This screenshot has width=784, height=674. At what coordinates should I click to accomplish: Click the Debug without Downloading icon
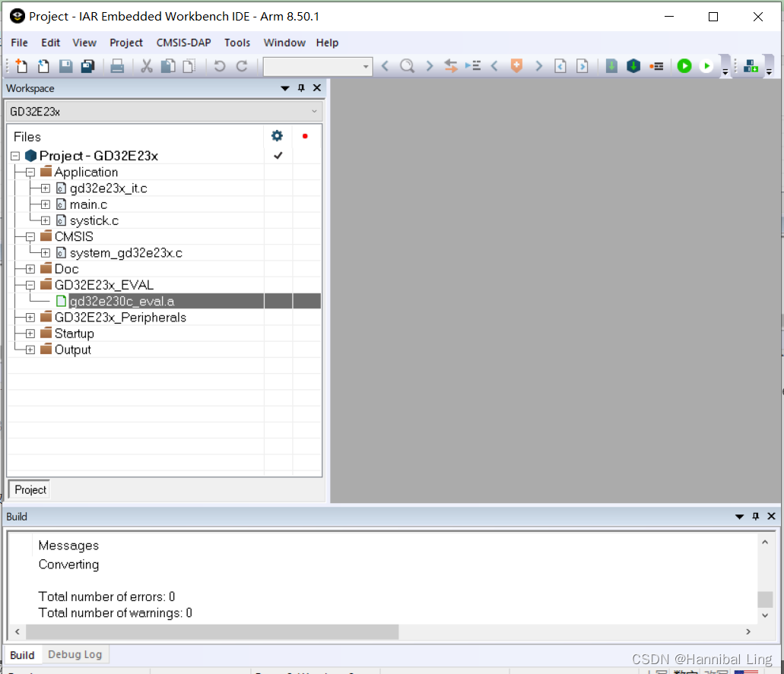click(x=706, y=66)
